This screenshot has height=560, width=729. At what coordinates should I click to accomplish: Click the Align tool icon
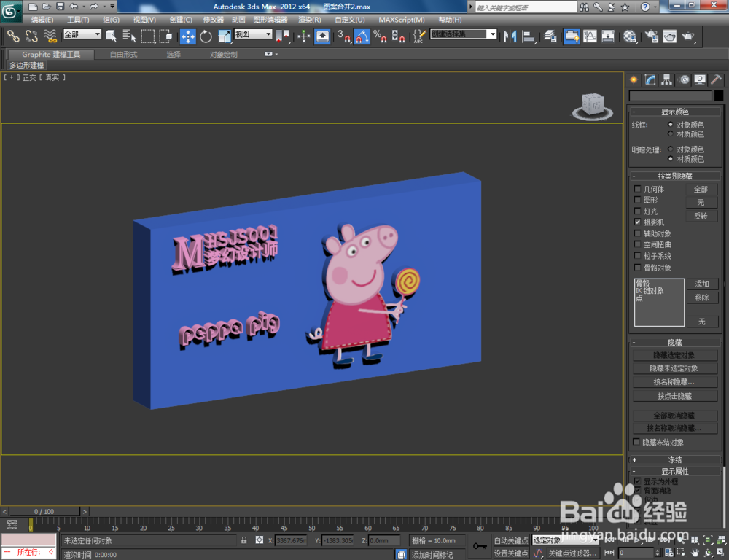coord(529,36)
